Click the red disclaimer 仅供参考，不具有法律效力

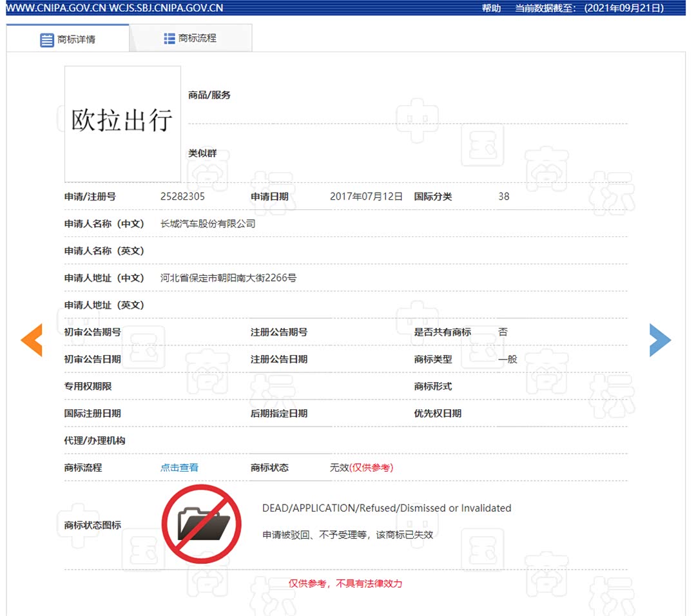(346, 584)
